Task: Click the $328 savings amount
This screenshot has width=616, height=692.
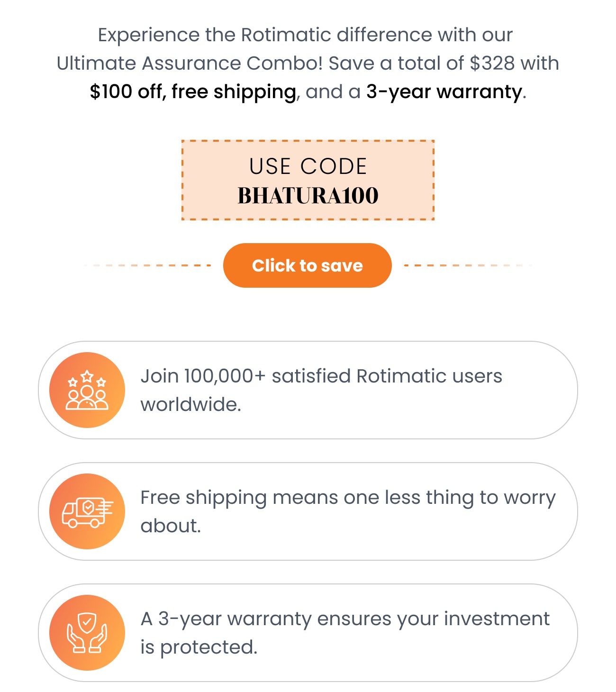Action: point(492,63)
